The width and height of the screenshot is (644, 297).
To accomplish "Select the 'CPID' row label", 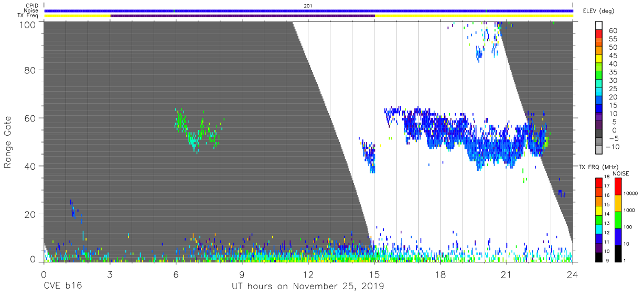I will tap(31, 6).
